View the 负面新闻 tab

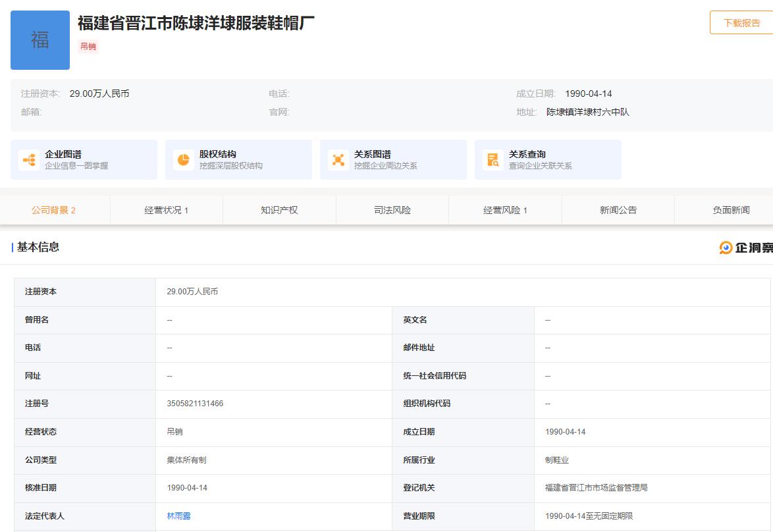click(730, 209)
